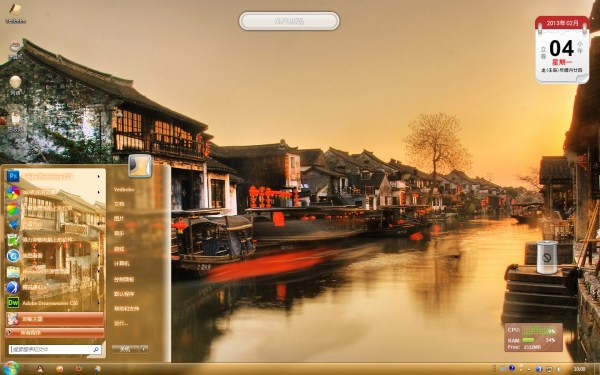Click the volume speaker tray icon
The image size is (600, 375).
[558, 369]
